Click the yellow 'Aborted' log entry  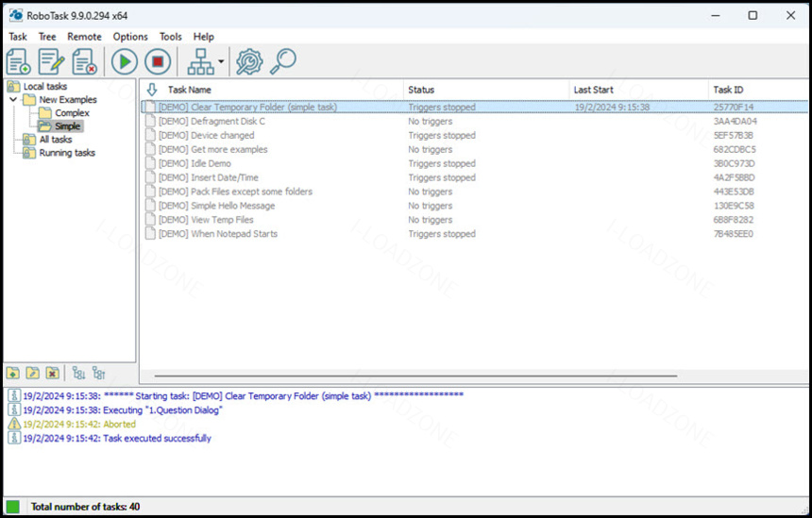(x=79, y=424)
